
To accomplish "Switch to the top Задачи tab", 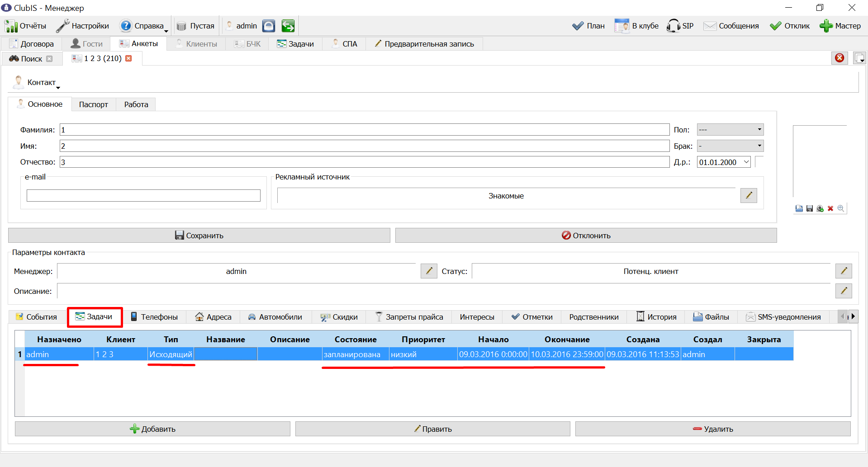I will coord(295,44).
